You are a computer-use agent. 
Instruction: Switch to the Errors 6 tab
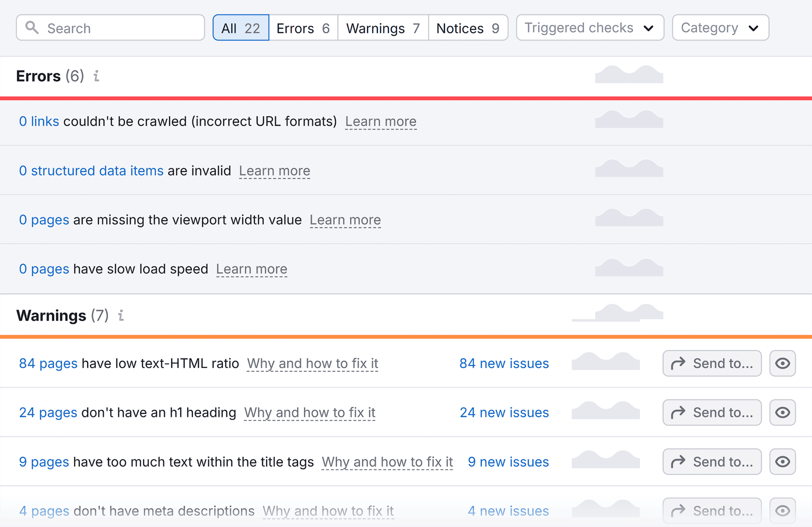tap(303, 28)
